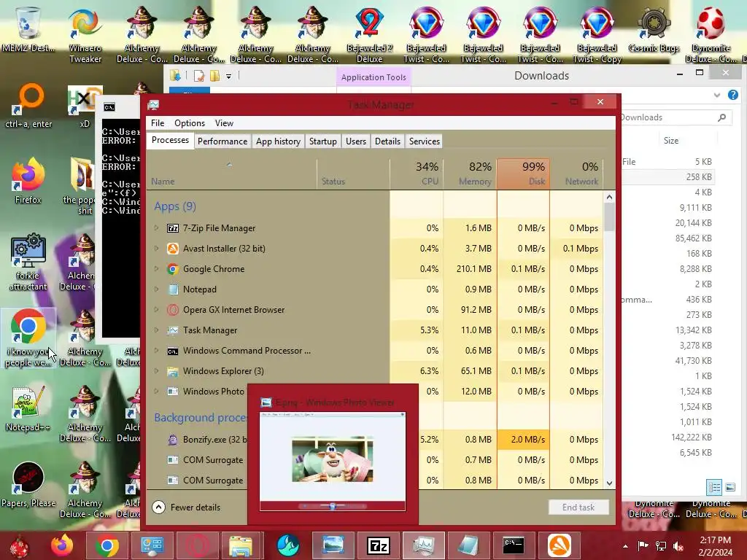The height and width of the screenshot is (560, 747).
Task: Click the scroll down arrow in Task Manager
Action: pyautogui.click(x=609, y=483)
